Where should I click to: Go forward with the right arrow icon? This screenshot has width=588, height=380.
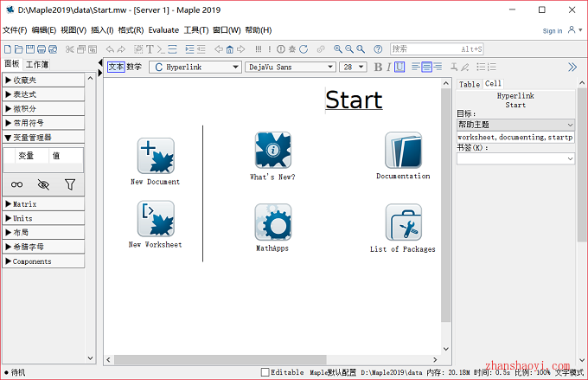[240, 49]
